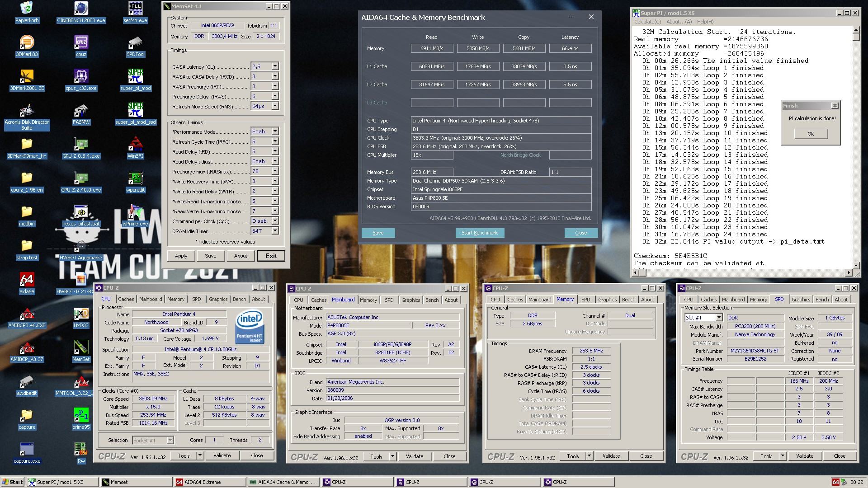Open the CINEBENCH 2003.exe shortcut
Screen dimensions: 868x488
81,9
